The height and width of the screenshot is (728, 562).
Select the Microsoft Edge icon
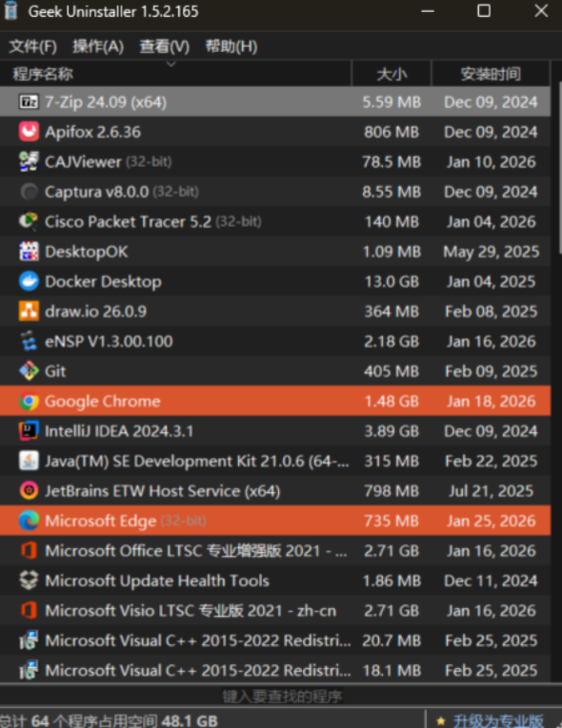click(x=29, y=521)
